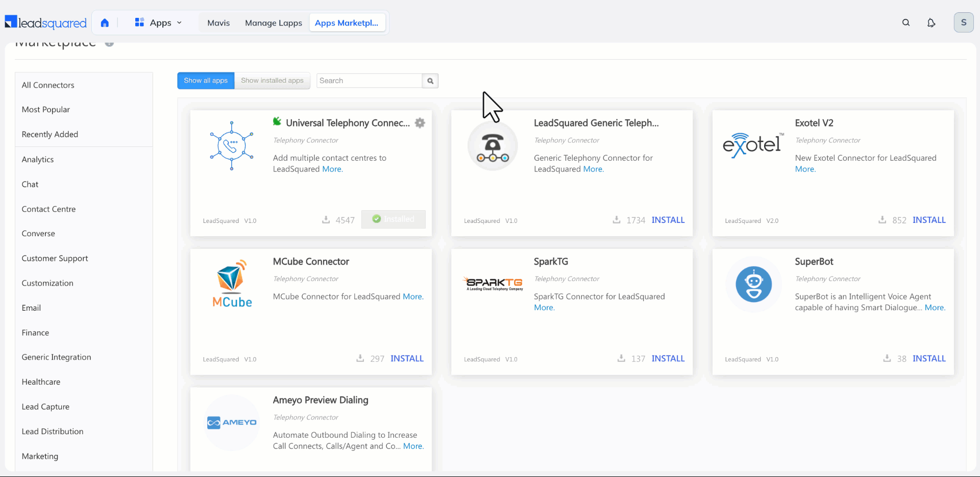The width and height of the screenshot is (980, 477).
Task: Click download icon beside 137
Action: [621, 358]
